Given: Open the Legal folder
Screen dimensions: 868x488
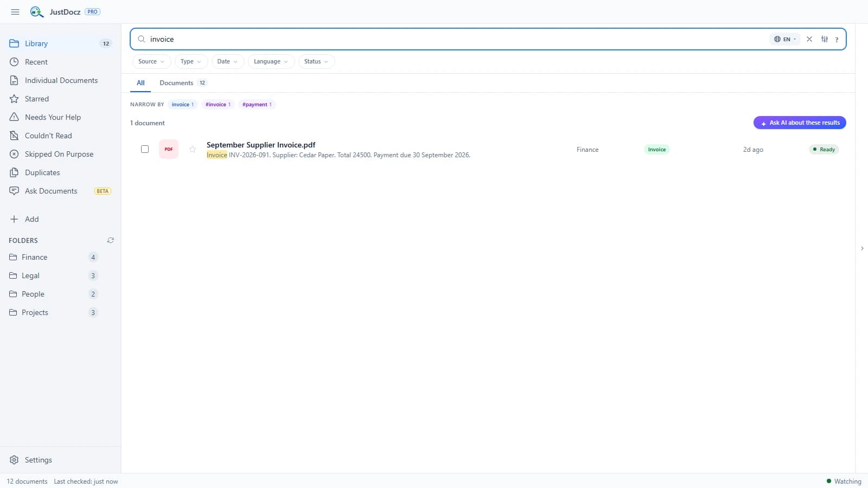Looking at the screenshot, I should click(53, 275).
